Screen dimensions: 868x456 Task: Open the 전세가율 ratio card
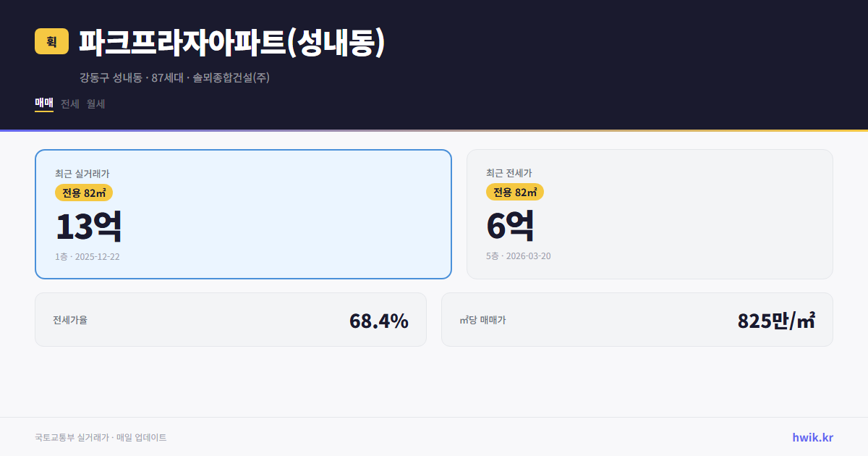231,319
